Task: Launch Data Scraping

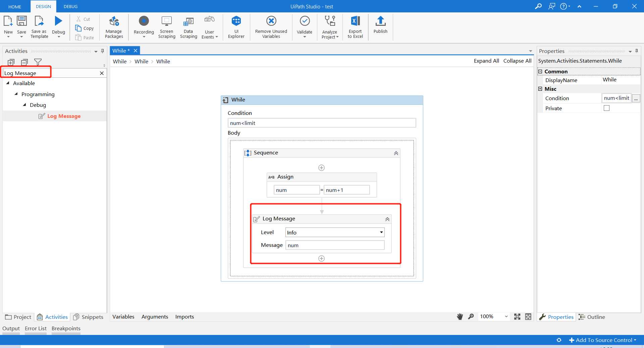Action: pos(189,27)
